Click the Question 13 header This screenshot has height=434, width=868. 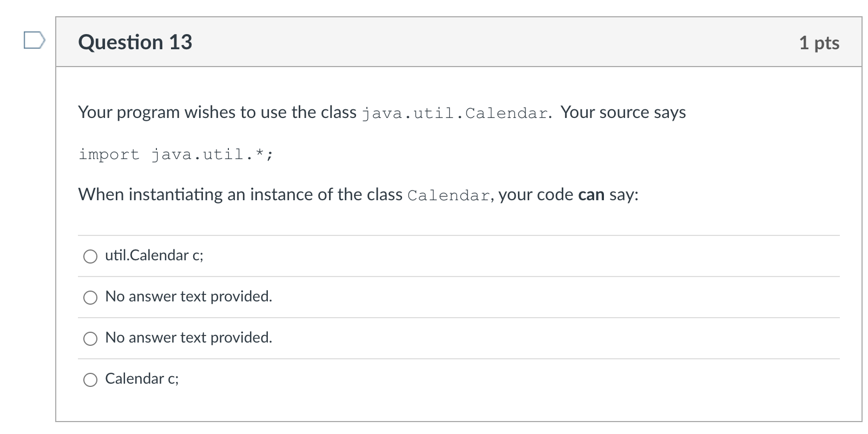point(135,42)
